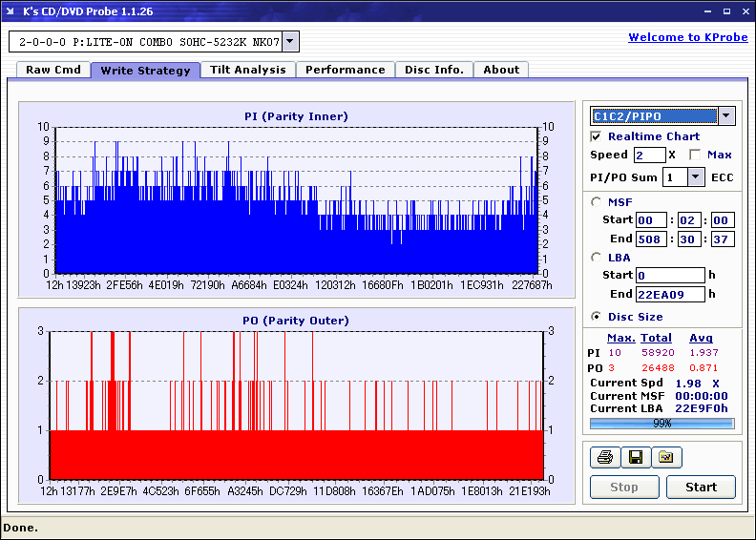Screen dimensions: 756x540
Task: Click the app icon in title bar
Action: click(x=10, y=10)
